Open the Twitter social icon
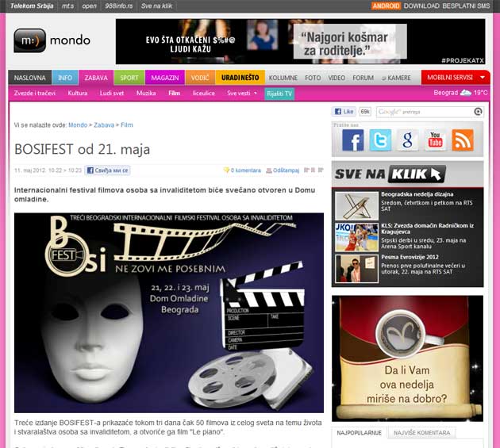Screen dimensions: 500x448 tap(380, 140)
